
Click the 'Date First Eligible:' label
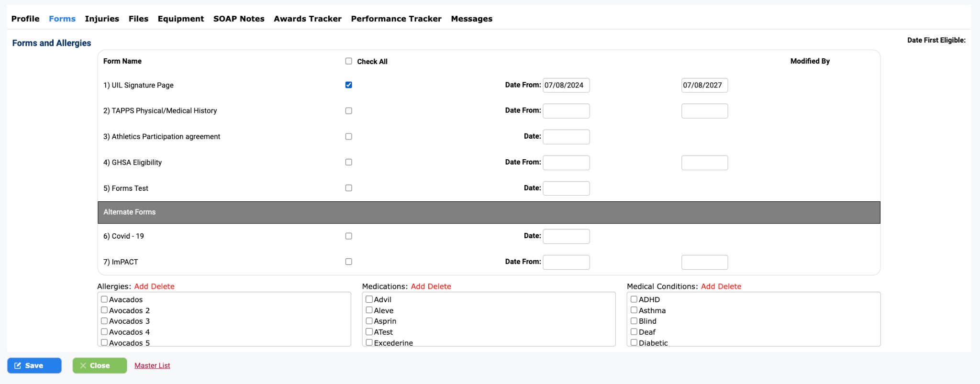tap(936, 40)
